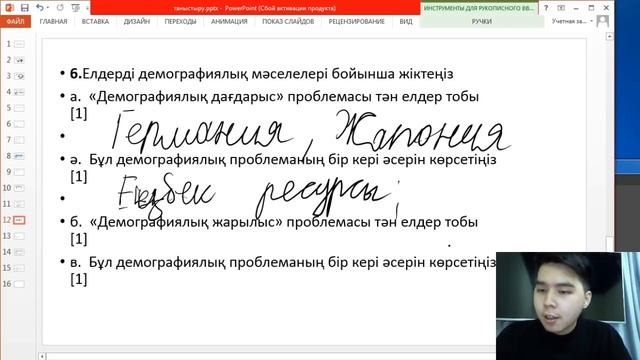Screen dimensions: 640x360
Task: Switch to the ВСТАВКА ribbon tab
Action: pos(95,21)
